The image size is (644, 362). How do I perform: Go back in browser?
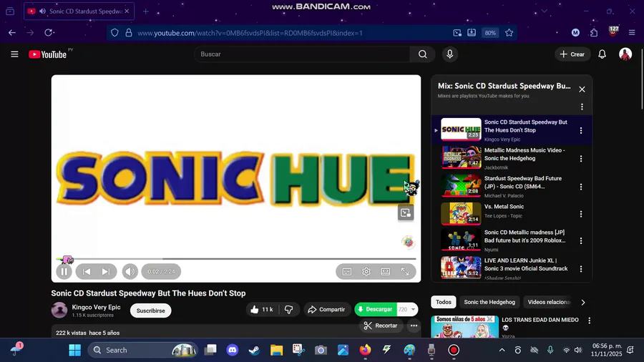click(12, 33)
